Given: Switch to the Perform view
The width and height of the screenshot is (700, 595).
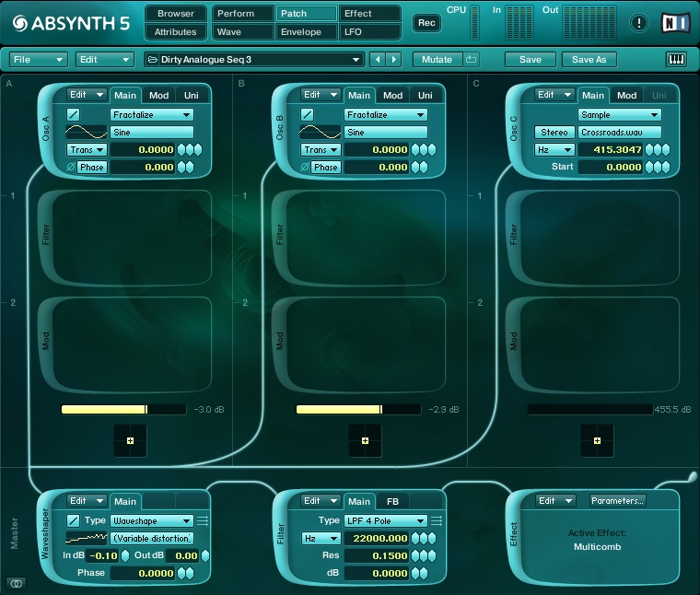Looking at the screenshot, I should click(x=243, y=14).
